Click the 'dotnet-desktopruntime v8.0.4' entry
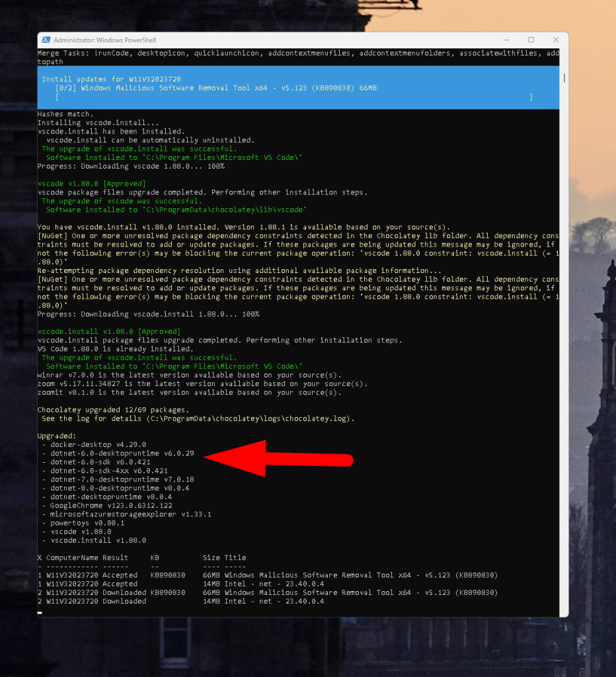The height and width of the screenshot is (677, 616). click(112, 497)
